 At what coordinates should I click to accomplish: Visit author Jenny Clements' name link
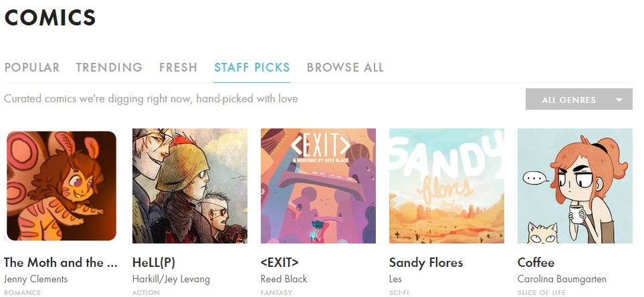[35, 280]
